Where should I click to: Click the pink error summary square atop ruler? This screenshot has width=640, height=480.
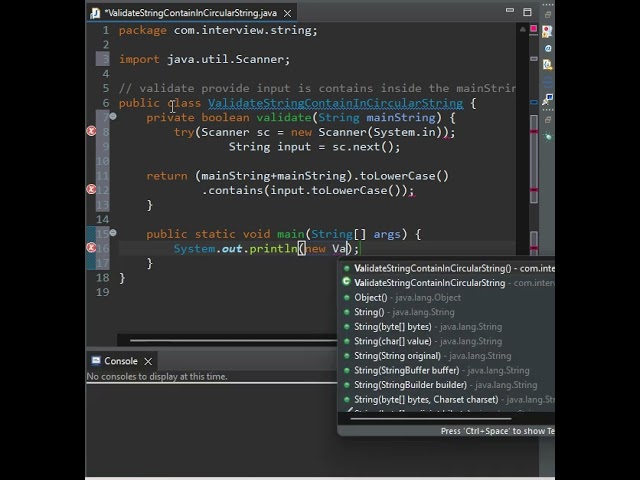click(x=533, y=29)
